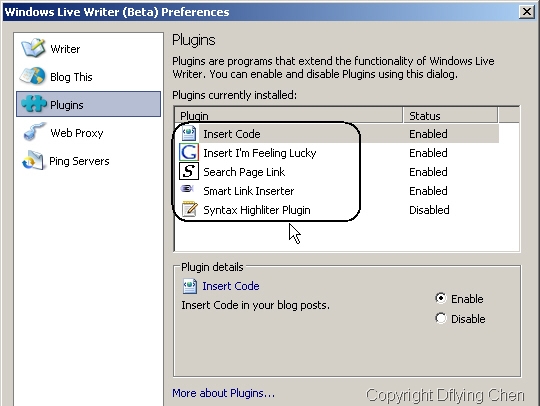Close the Preferences dialog window
The height and width of the screenshot is (406, 540).
(x=527, y=12)
